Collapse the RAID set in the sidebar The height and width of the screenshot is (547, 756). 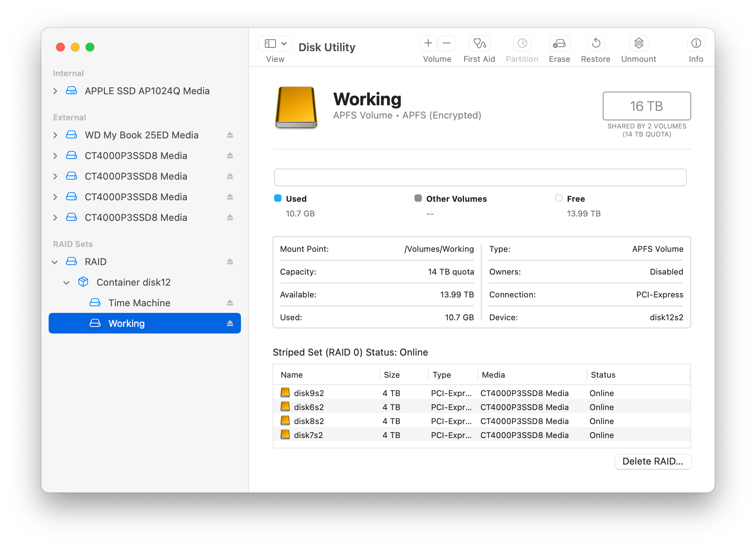55,262
